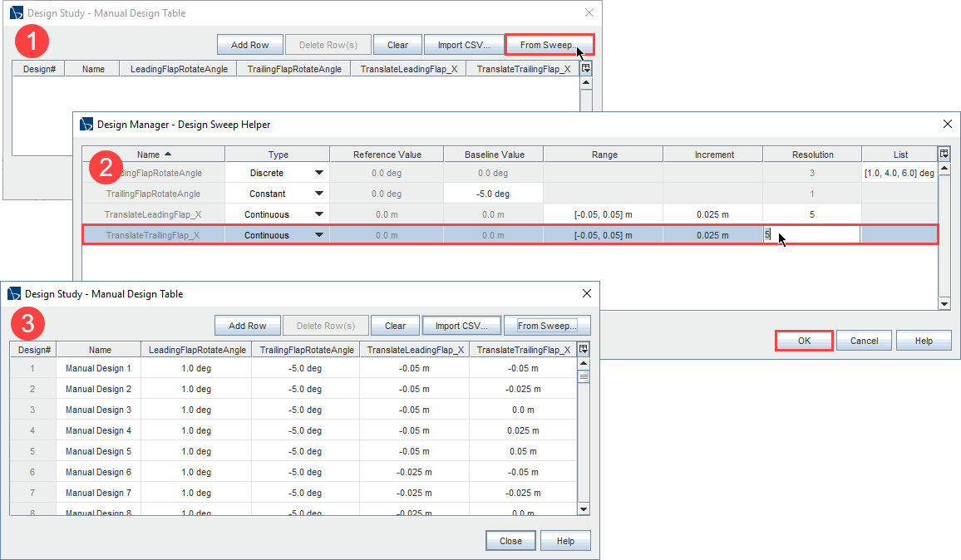Click Cancel in Design Sweep Helper
The width and height of the screenshot is (961, 560).
click(x=864, y=341)
